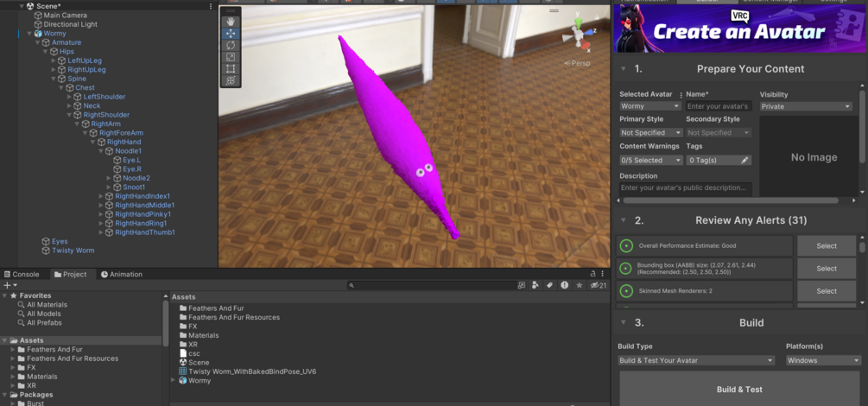
Task: Select the Transform tool
Action: click(231, 80)
